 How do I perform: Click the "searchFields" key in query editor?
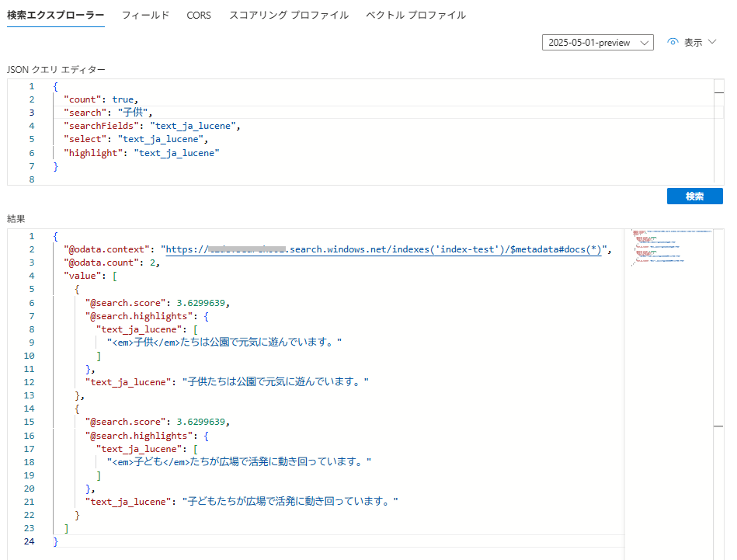point(101,126)
